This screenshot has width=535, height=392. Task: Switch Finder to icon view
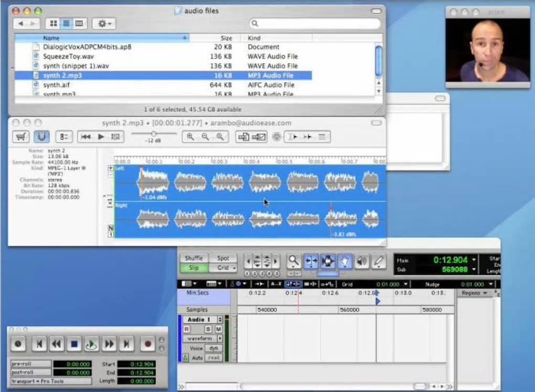pyautogui.click(x=53, y=24)
